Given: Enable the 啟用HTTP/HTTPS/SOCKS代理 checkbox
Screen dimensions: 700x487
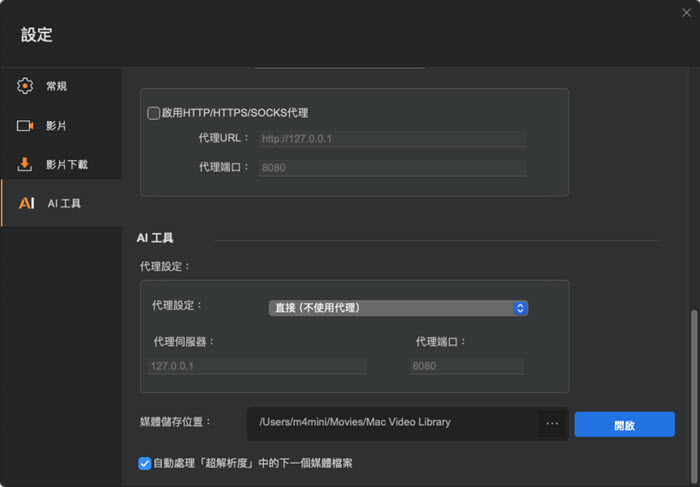Looking at the screenshot, I should click(x=154, y=113).
